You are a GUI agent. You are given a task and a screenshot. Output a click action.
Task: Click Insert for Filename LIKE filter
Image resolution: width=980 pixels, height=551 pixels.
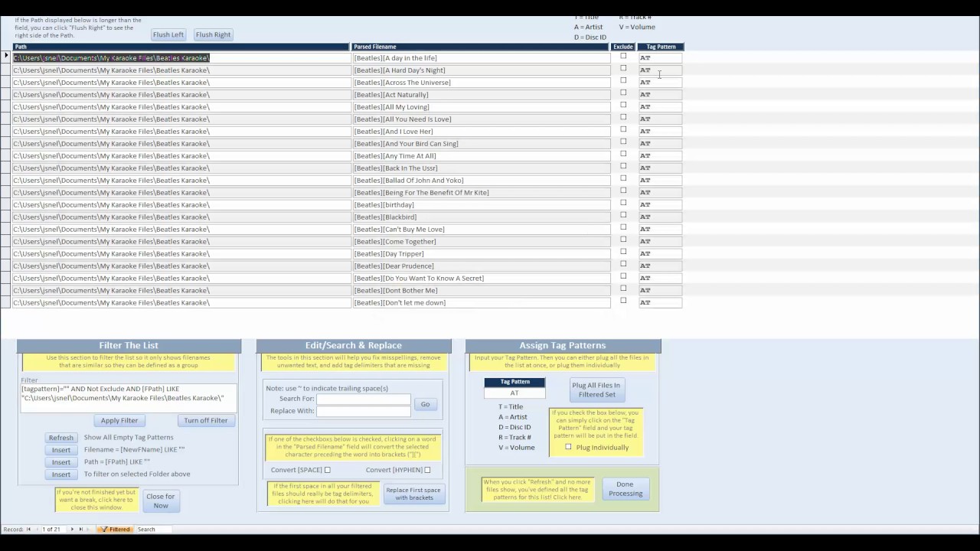(x=60, y=450)
